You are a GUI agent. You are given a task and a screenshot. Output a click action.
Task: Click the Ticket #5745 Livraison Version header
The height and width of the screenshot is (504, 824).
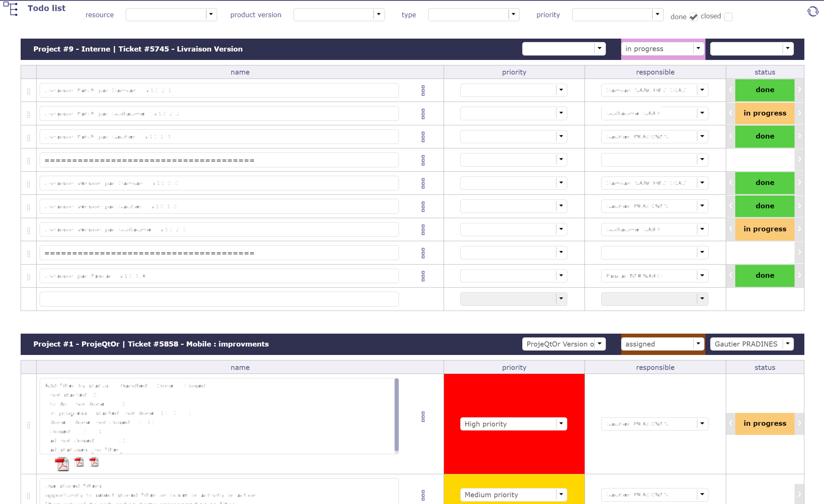point(138,49)
